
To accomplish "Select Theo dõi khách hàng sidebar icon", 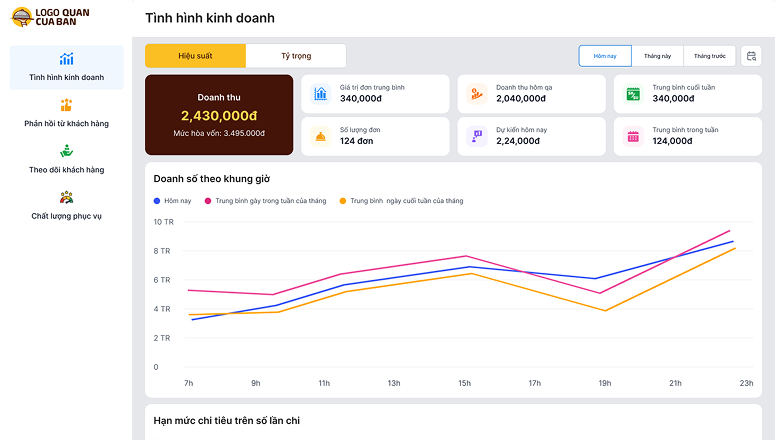I will [x=66, y=151].
